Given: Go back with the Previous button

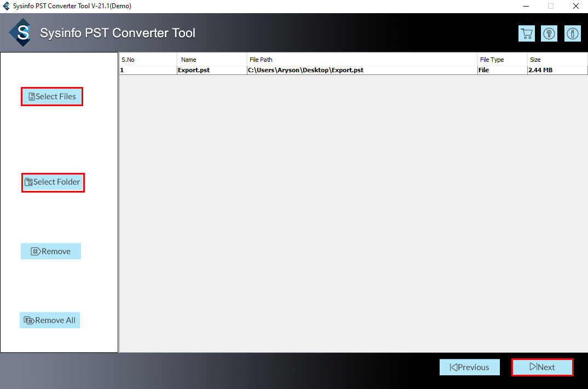Looking at the screenshot, I should tap(470, 367).
